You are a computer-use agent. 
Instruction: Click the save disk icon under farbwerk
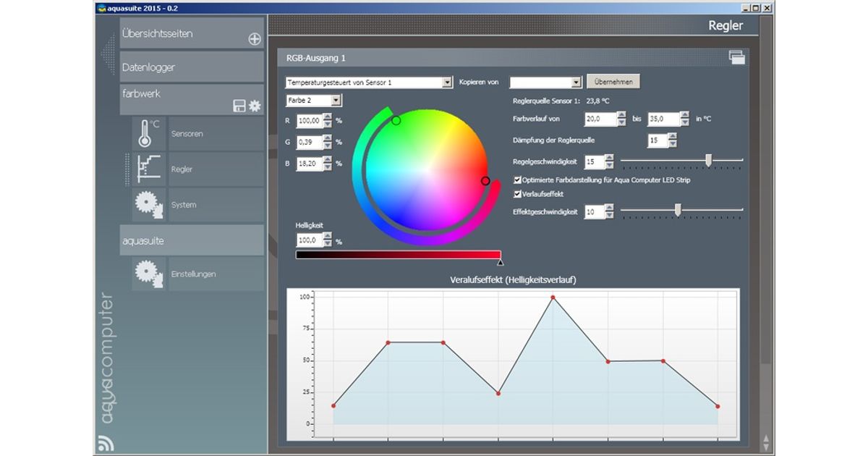point(239,106)
